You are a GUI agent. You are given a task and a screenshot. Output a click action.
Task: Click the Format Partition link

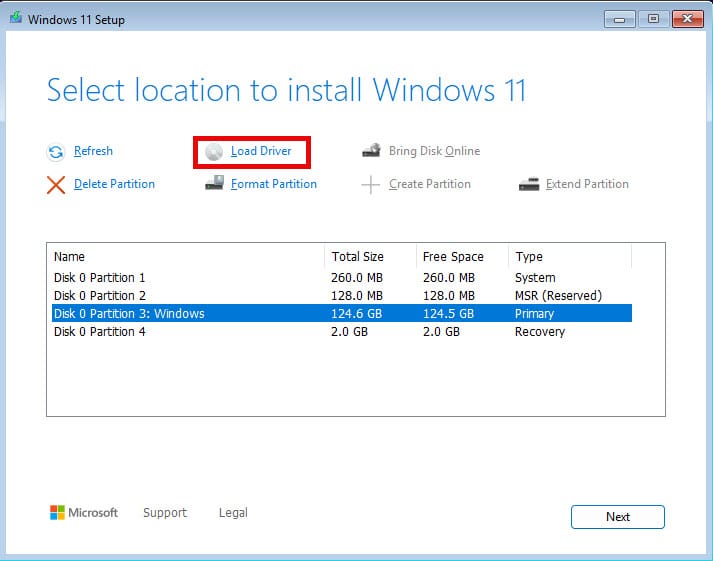coord(273,184)
